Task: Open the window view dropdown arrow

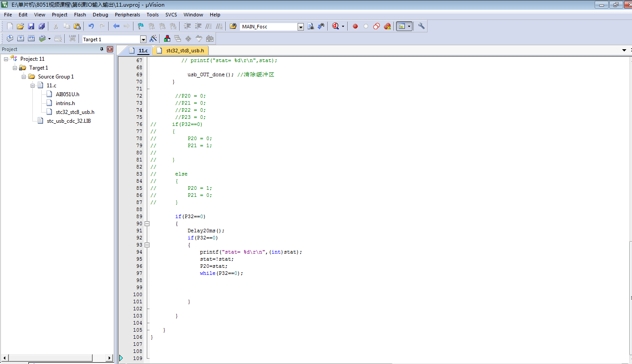Action: click(x=409, y=27)
